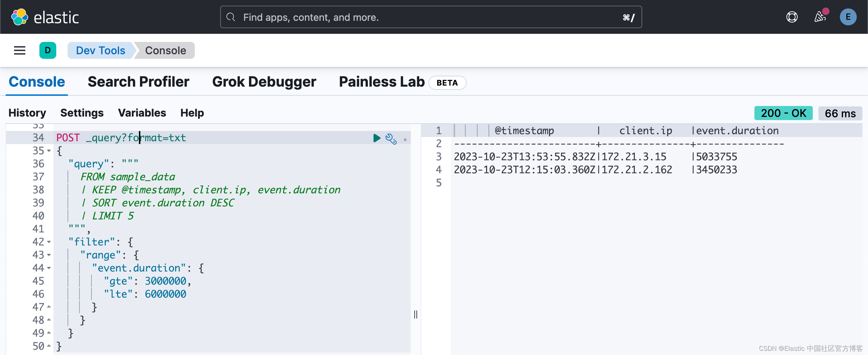Click the SORT event.duration DESC line

pyautogui.click(x=158, y=203)
